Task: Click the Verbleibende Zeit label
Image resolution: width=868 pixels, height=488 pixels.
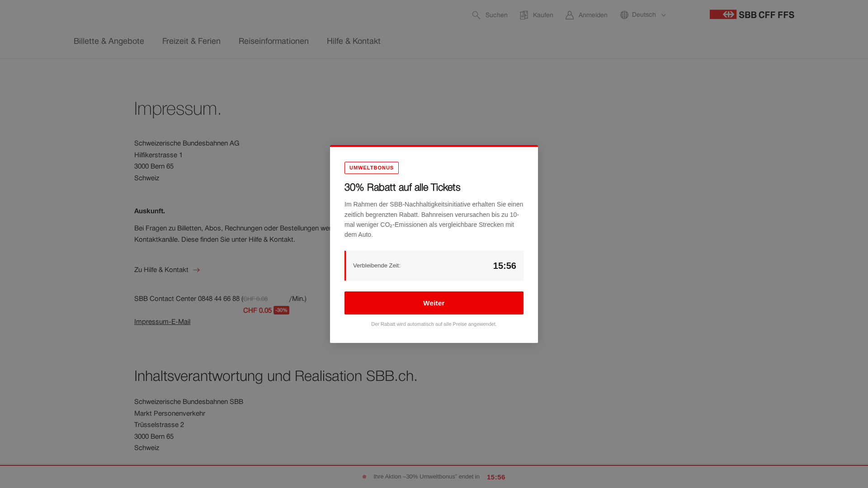Action: 377,266
